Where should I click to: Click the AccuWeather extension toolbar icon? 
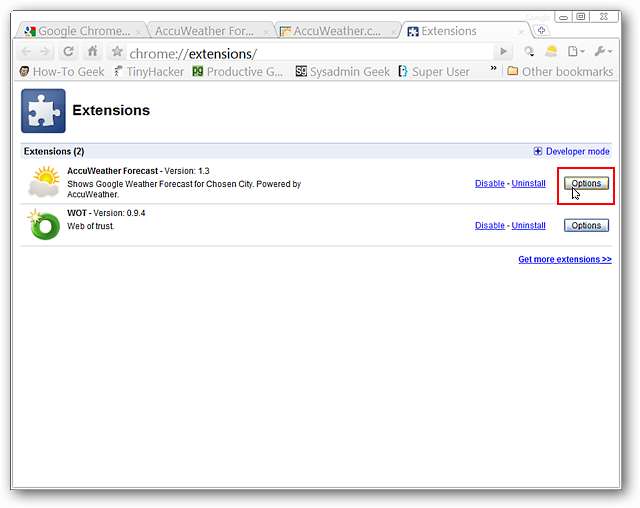[550, 51]
